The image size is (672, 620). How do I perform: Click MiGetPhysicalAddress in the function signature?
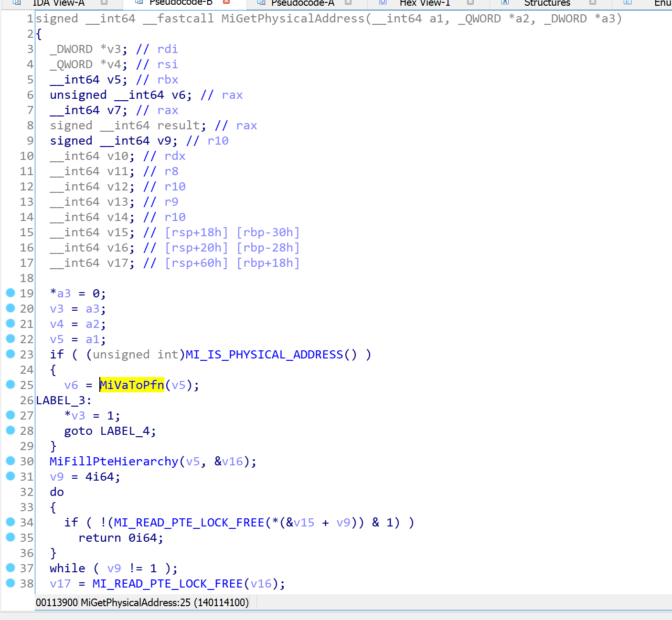(293, 19)
